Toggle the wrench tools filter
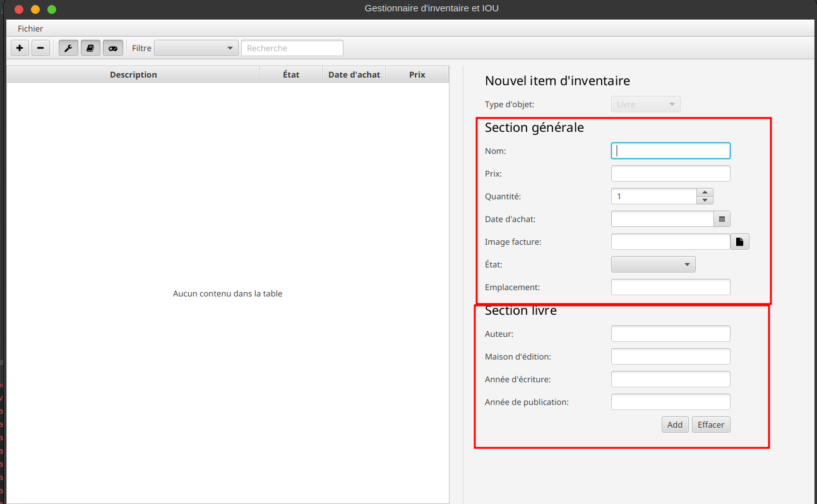817x504 pixels. pos(68,48)
